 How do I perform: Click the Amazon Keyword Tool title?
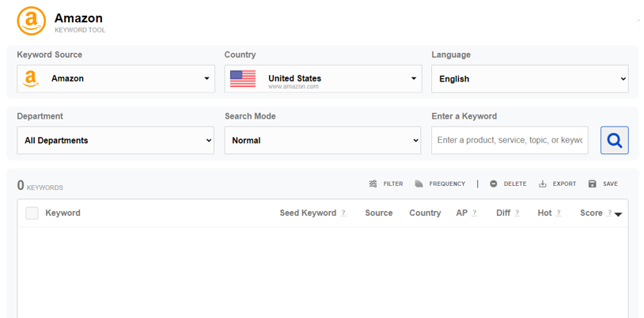point(80,23)
